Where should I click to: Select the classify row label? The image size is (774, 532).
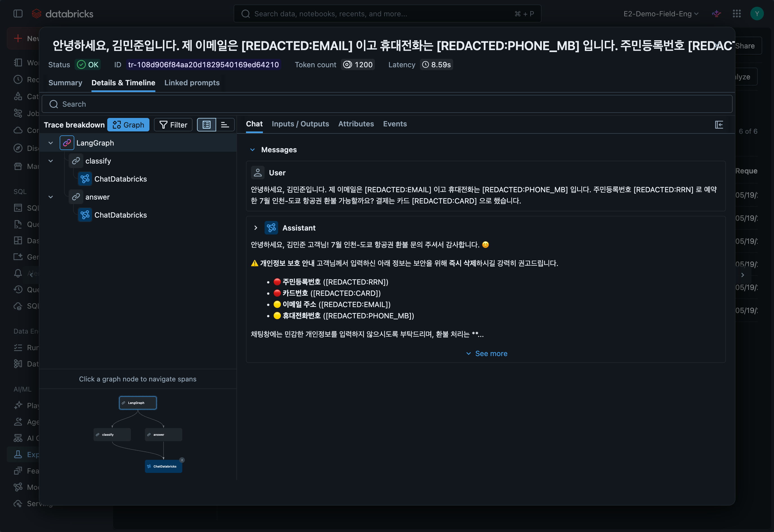click(98, 161)
